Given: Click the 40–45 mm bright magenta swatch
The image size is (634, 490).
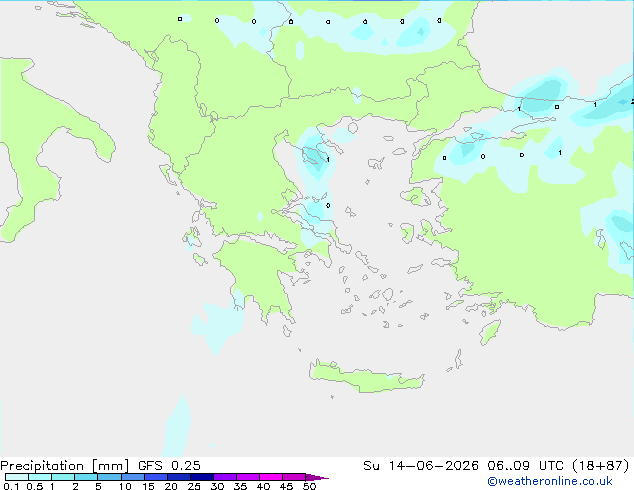Looking at the screenshot, I should (271, 477).
